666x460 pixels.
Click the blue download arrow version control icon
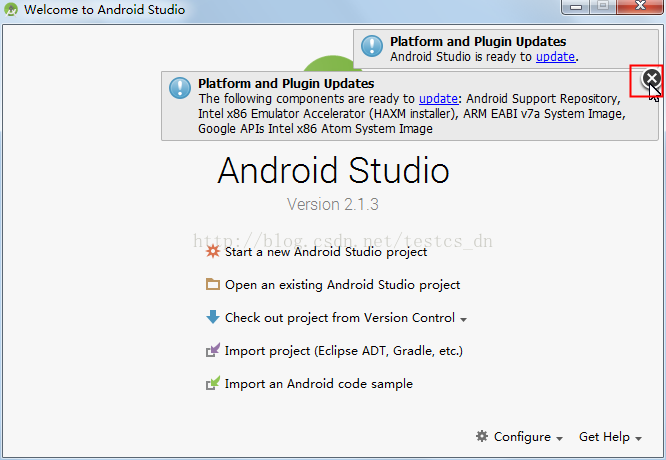[x=212, y=317]
